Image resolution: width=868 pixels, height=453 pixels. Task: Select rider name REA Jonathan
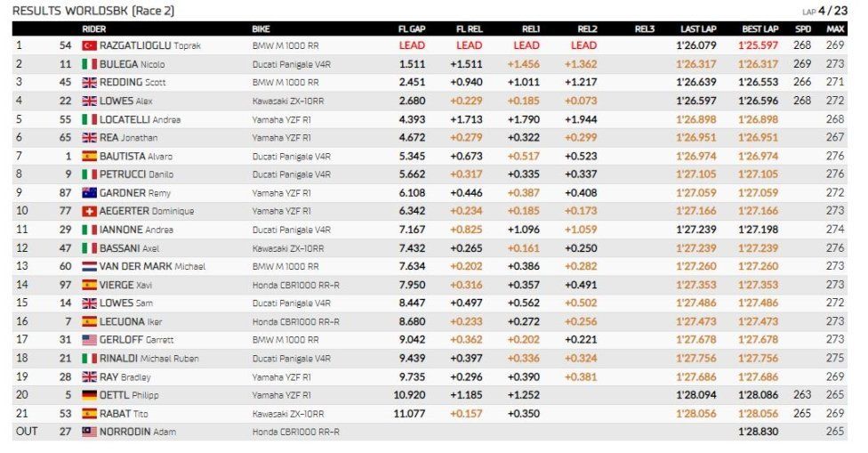coord(128,137)
